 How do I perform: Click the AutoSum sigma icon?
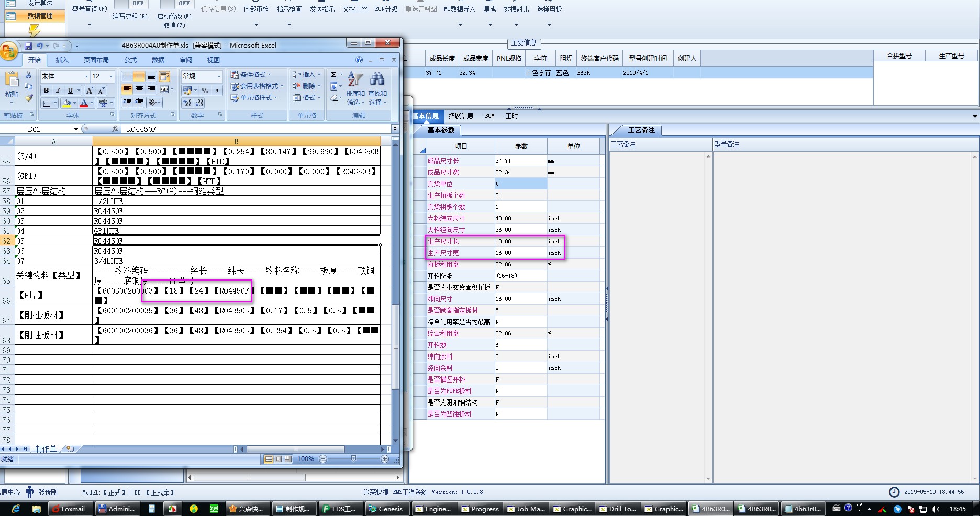(x=333, y=75)
